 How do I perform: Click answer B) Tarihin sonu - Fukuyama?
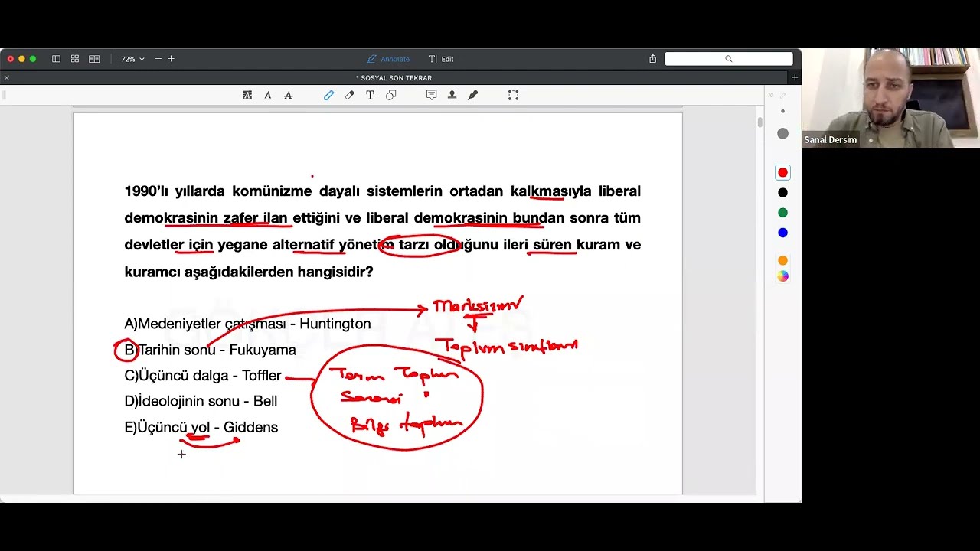click(210, 350)
